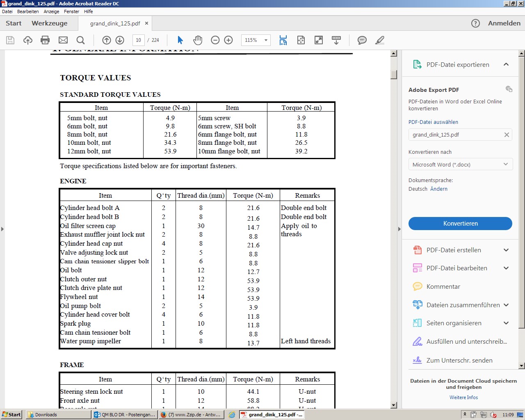Image resolution: width=525 pixels, height=420 pixels.
Task: Open the Fenster menu
Action: pos(71,11)
